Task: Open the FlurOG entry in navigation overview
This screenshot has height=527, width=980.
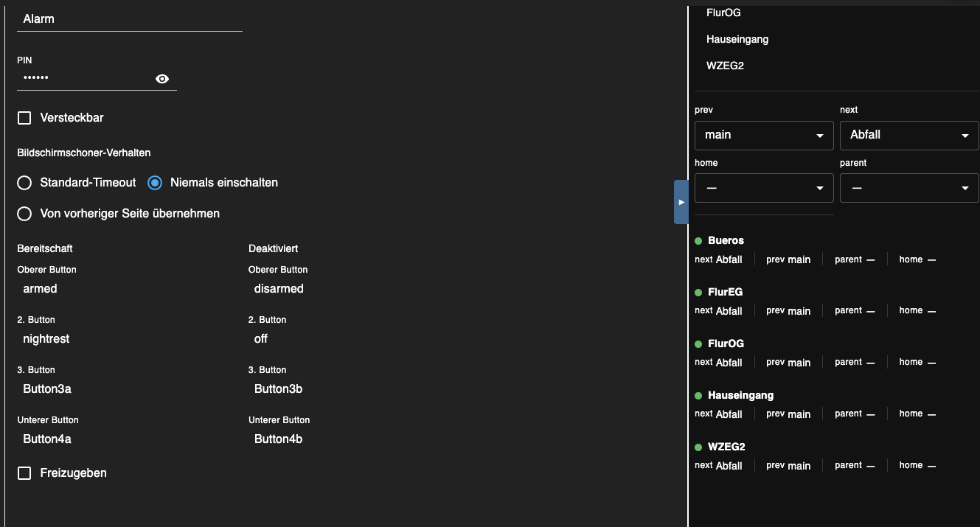Action: tap(726, 344)
